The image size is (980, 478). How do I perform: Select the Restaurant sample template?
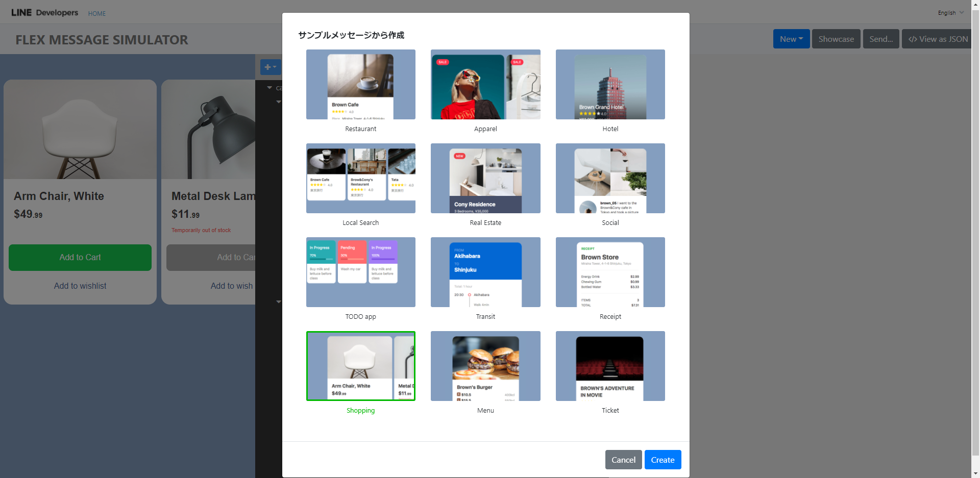click(x=360, y=84)
